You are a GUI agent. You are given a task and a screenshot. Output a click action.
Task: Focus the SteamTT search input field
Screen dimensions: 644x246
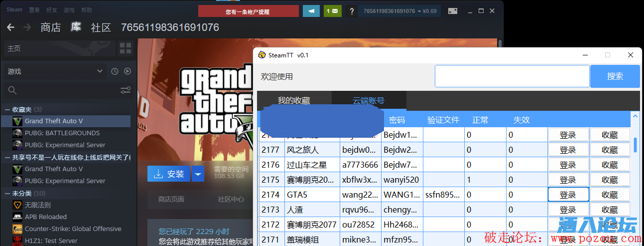pyautogui.click(x=512, y=76)
